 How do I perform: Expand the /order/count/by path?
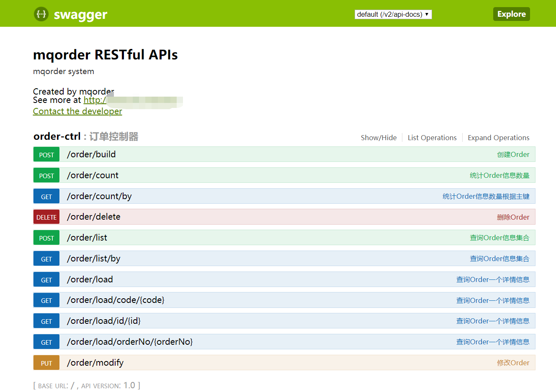pyautogui.click(x=99, y=196)
